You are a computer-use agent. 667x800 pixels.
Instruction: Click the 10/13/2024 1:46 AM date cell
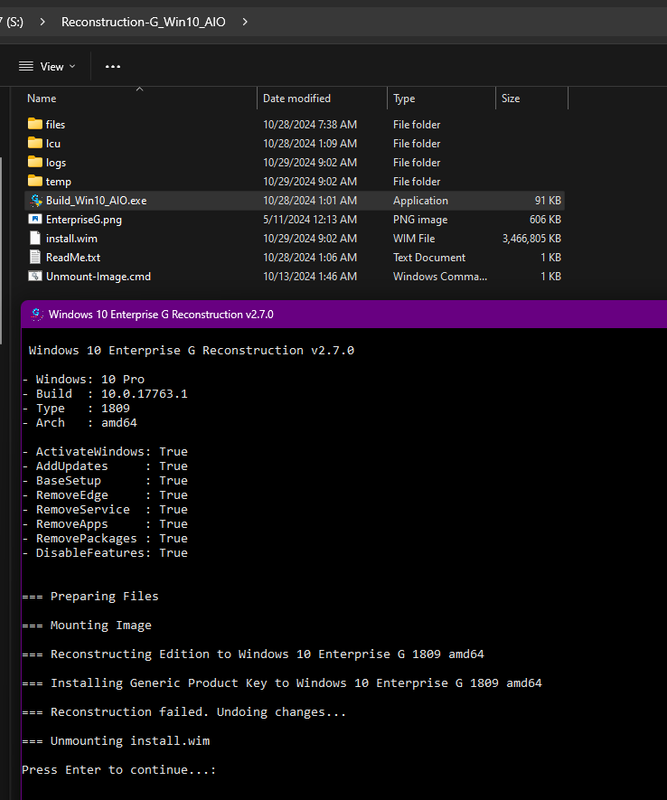310,276
